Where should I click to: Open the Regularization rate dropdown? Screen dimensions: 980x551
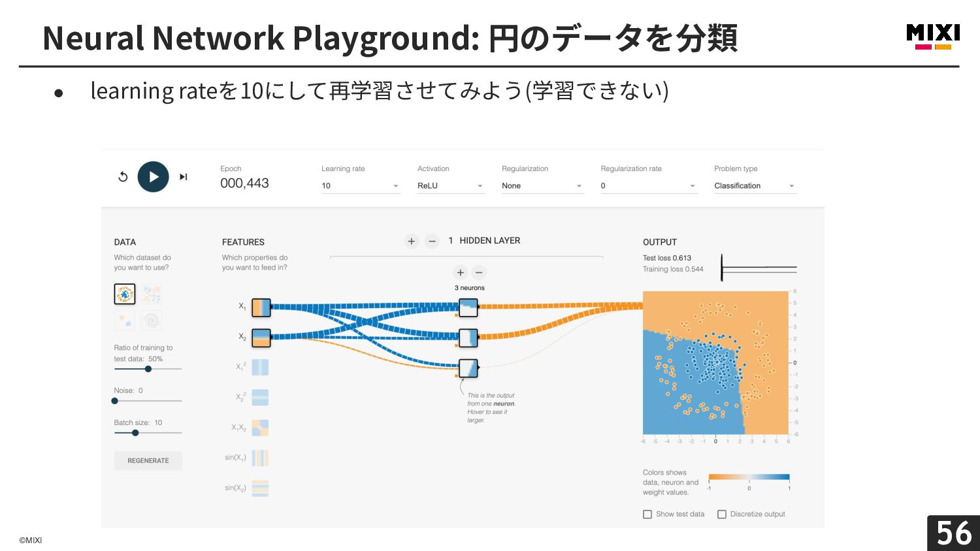[x=649, y=186]
